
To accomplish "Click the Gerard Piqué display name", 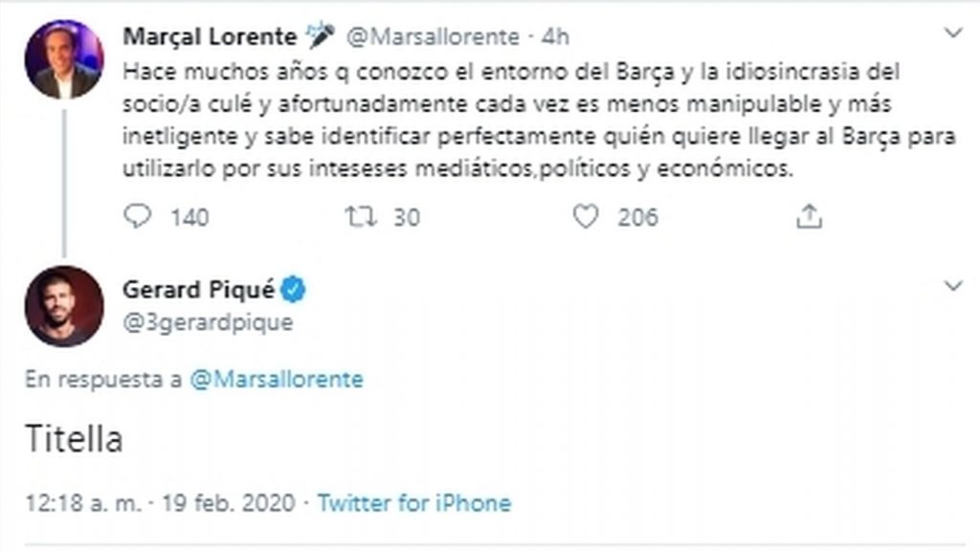I will (199, 290).
